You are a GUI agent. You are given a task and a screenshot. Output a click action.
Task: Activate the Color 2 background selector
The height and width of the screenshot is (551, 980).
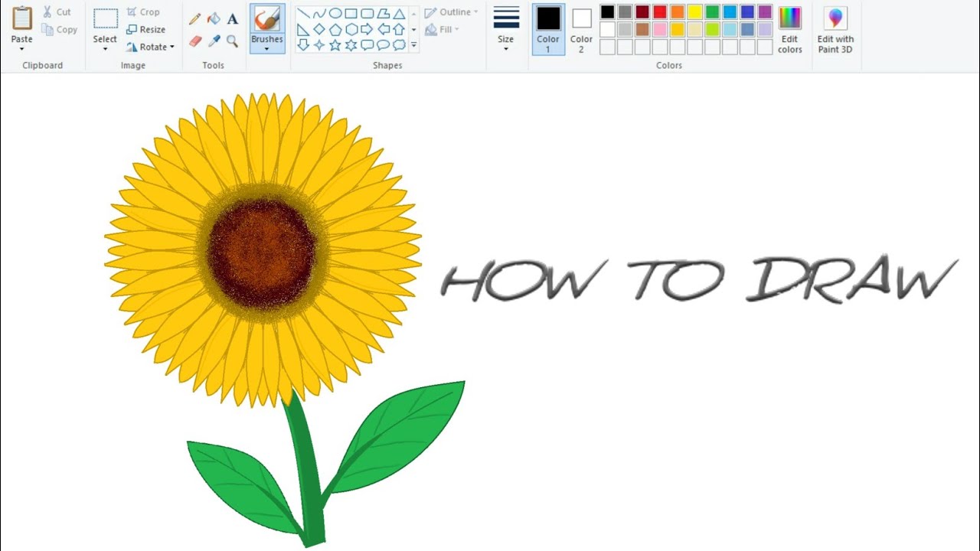[581, 29]
